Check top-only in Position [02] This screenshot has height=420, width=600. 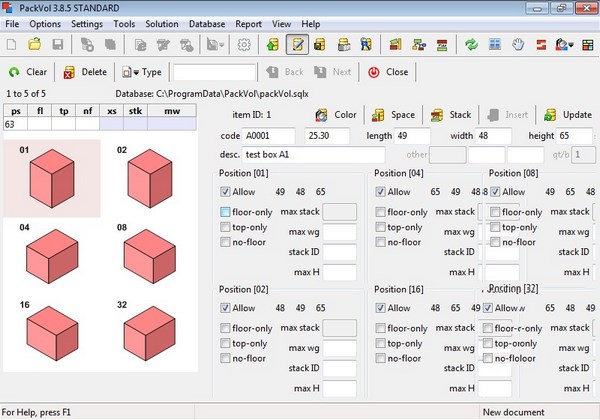225,343
